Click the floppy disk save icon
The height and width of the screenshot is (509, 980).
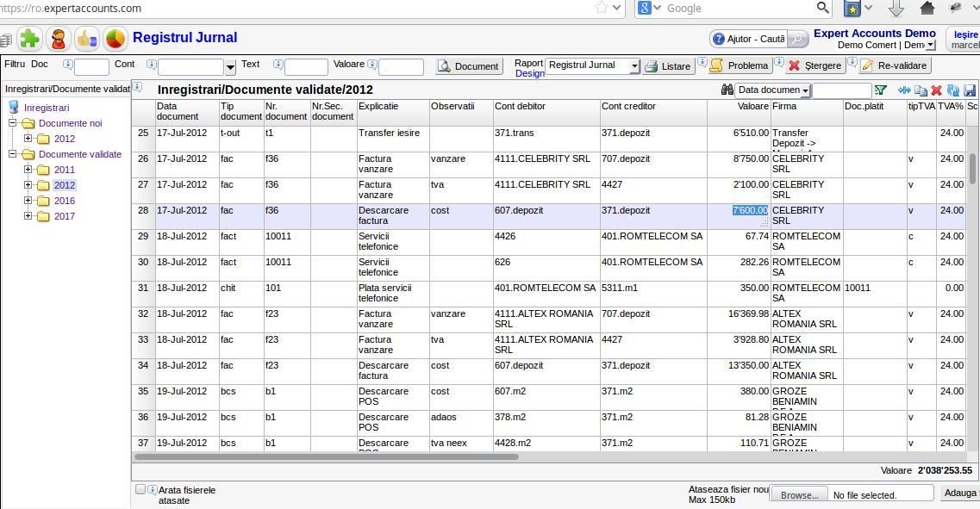pos(970,90)
